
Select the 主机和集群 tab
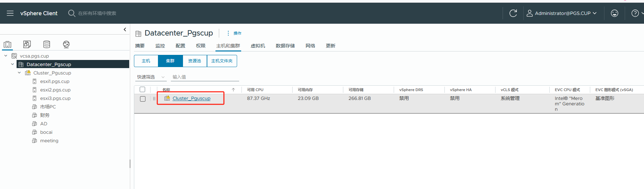pos(228,46)
